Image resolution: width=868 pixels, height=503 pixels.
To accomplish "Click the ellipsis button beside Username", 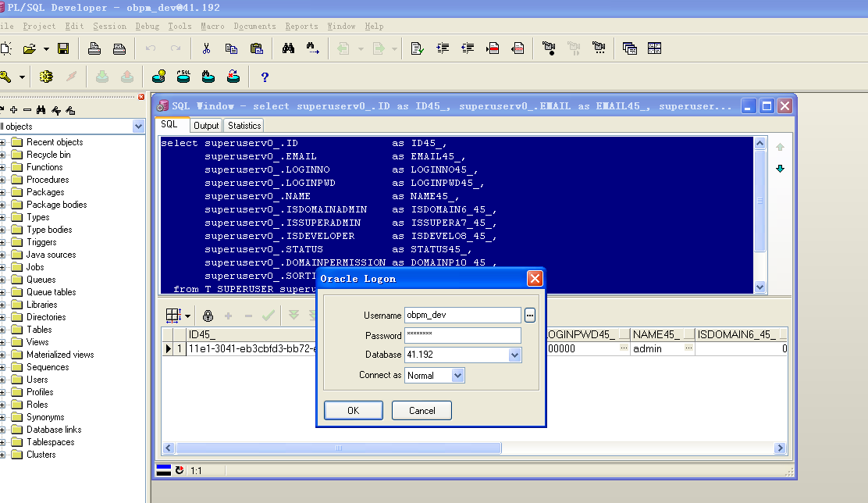I will [530, 316].
